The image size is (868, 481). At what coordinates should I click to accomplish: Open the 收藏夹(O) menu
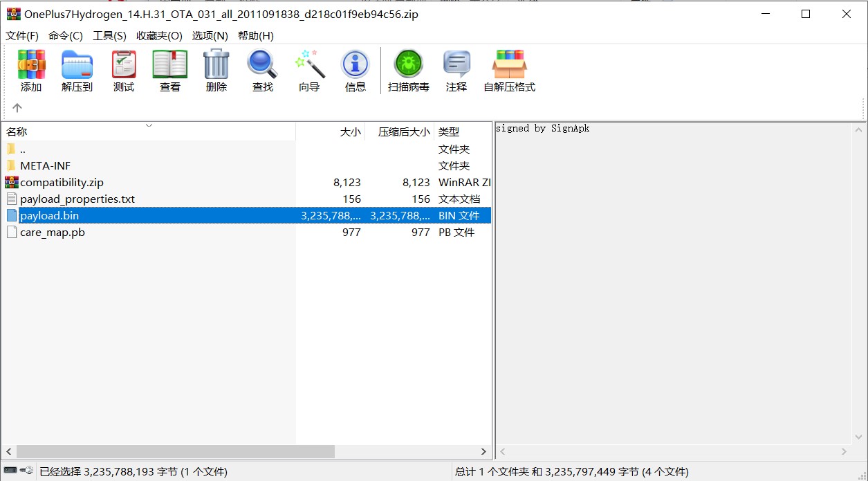[159, 36]
